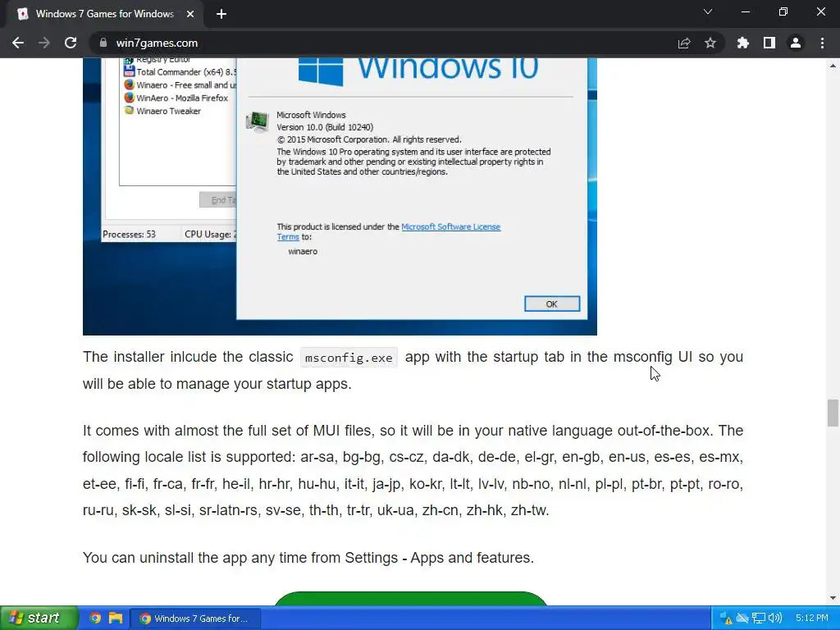Click the browser forward arrow

tap(44, 43)
